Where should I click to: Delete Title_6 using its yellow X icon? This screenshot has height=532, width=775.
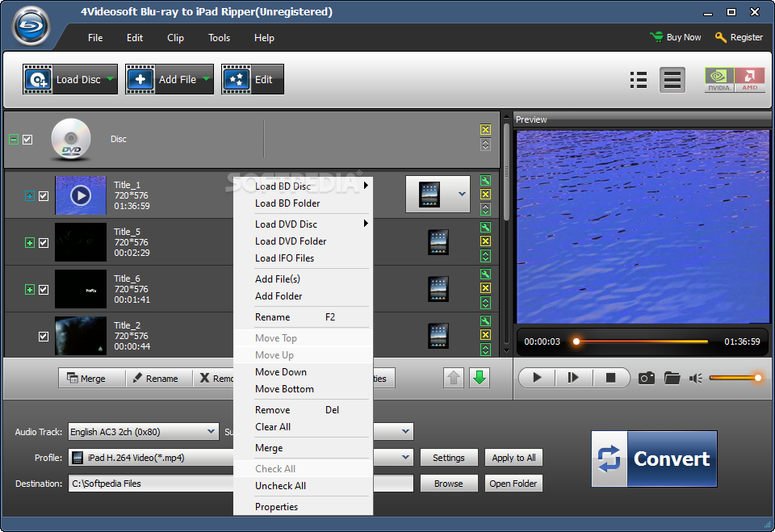(485, 287)
